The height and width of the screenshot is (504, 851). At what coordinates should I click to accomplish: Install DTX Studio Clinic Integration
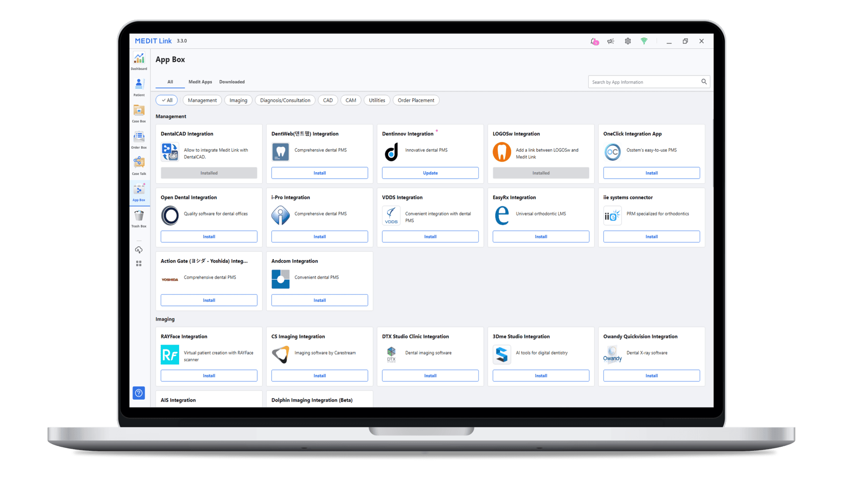pyautogui.click(x=430, y=376)
